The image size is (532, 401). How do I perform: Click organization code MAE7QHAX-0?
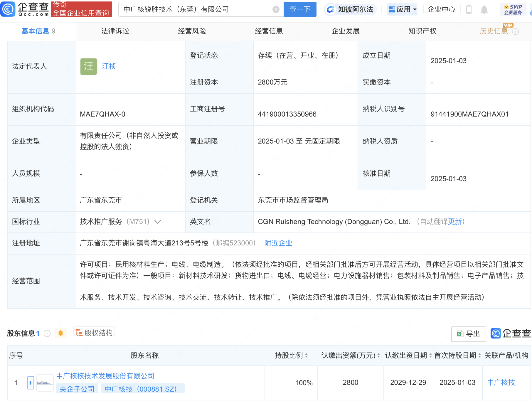(x=102, y=114)
